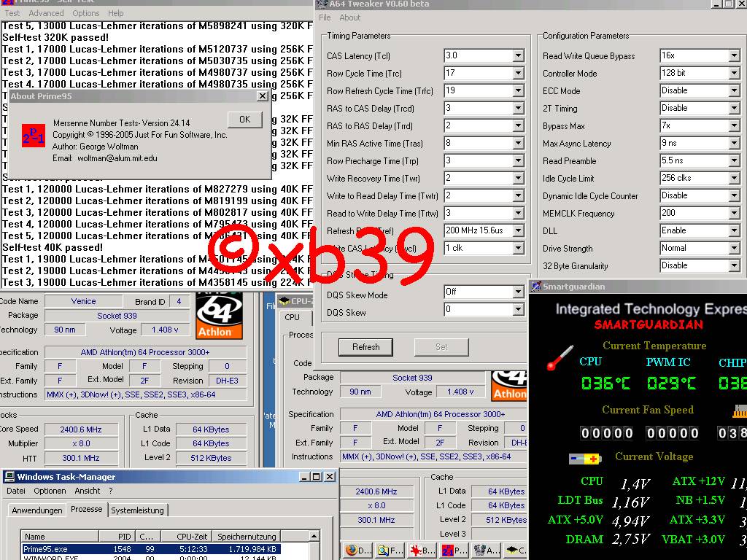
Task: Open A64 Tweaker from the taskbar
Action: tap(487, 550)
